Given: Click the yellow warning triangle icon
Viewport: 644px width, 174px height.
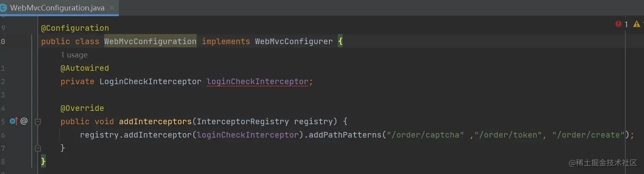Looking at the screenshot, I should pos(636,24).
